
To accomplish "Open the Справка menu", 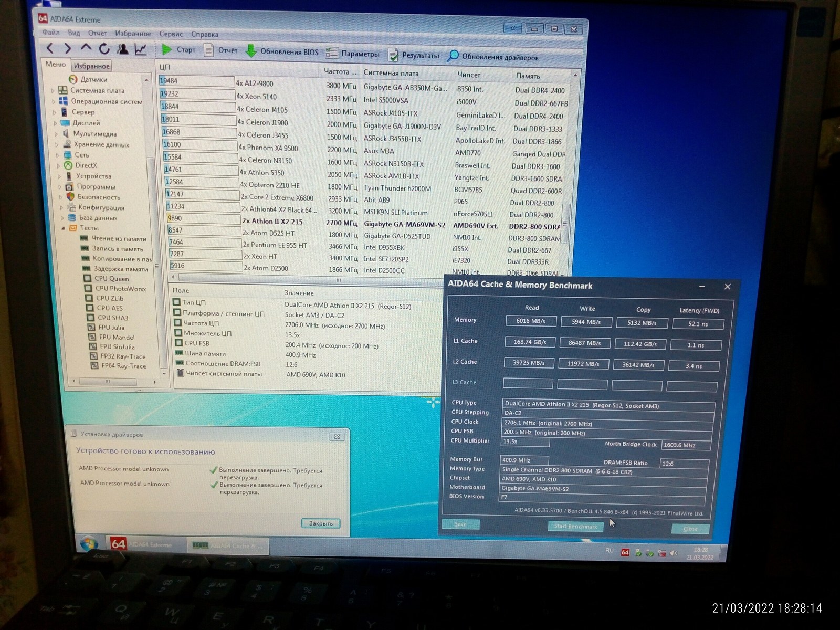I will pyautogui.click(x=205, y=35).
